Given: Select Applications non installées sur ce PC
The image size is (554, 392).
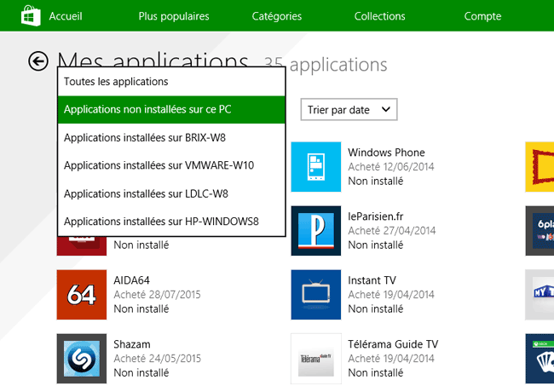Looking at the screenshot, I should (x=171, y=109).
